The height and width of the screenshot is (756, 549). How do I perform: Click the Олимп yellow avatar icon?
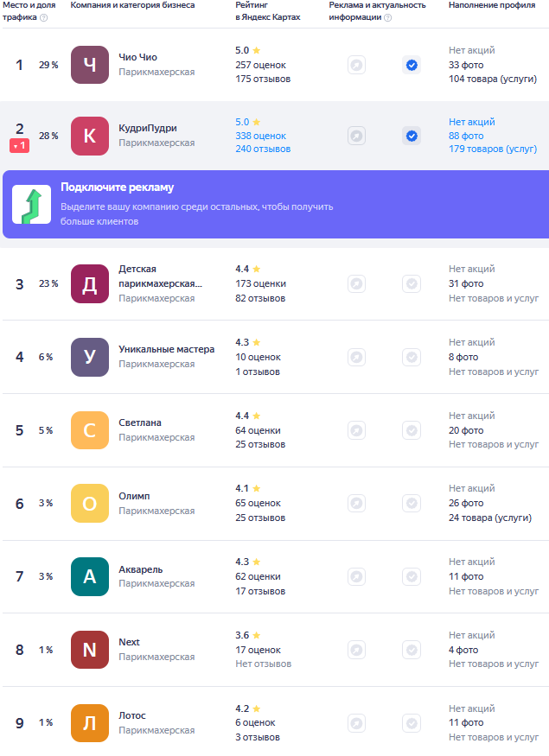point(90,504)
